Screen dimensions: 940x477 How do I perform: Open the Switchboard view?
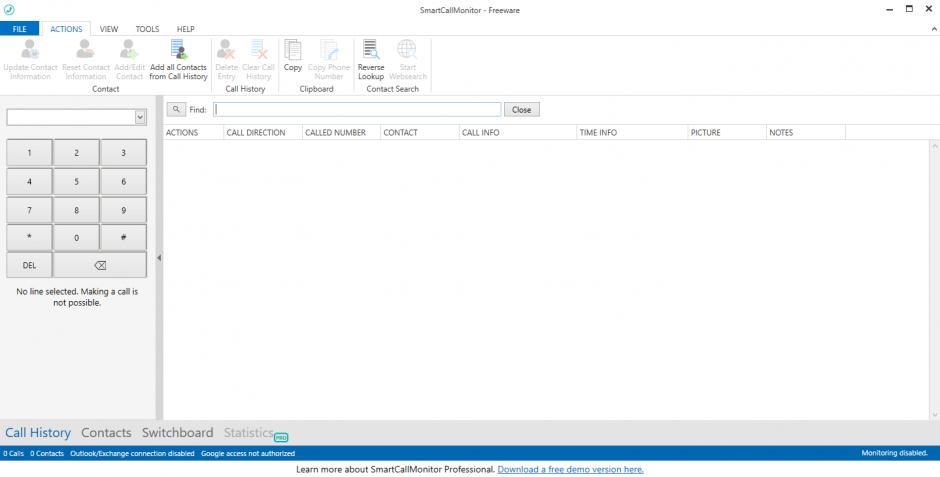[x=177, y=433]
